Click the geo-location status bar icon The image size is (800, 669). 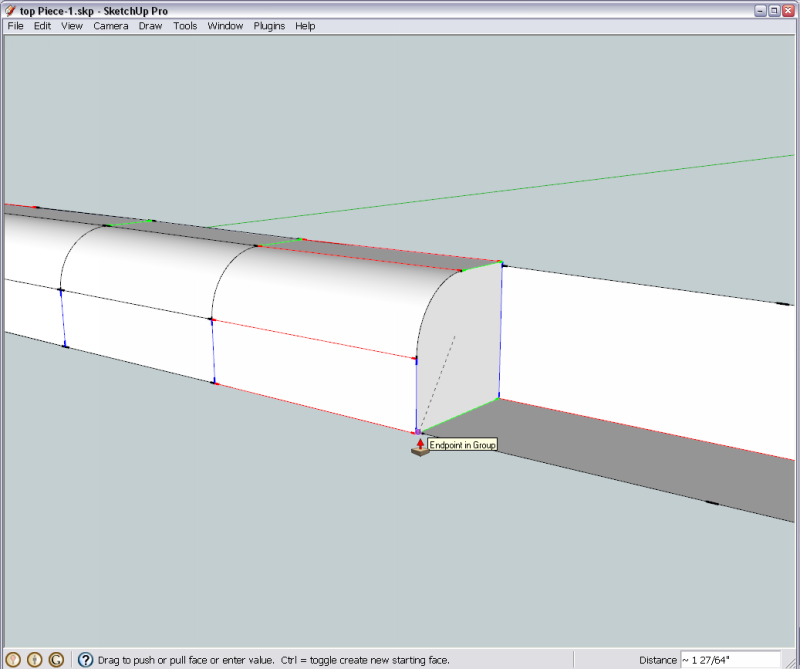(13, 660)
